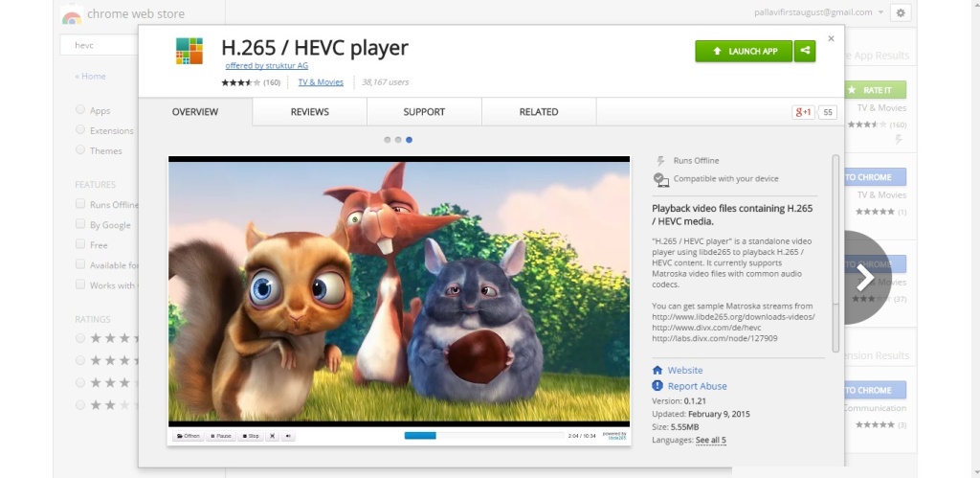
Task: Expand See all 5 languages
Action: pyautogui.click(x=711, y=441)
